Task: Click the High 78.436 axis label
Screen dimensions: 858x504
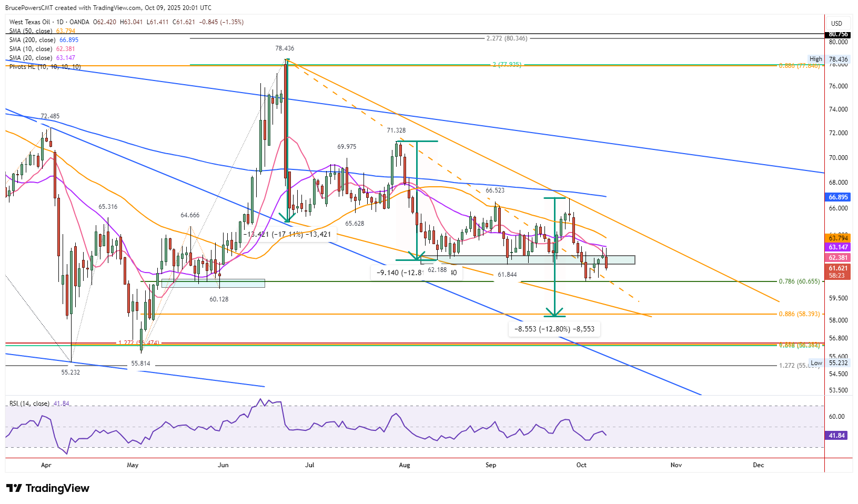Action: 829,59
